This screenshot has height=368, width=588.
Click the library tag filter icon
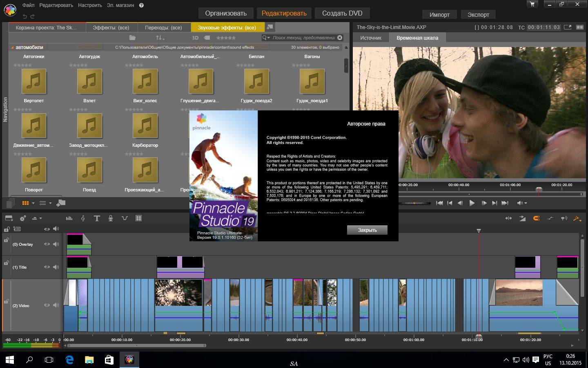click(x=207, y=38)
